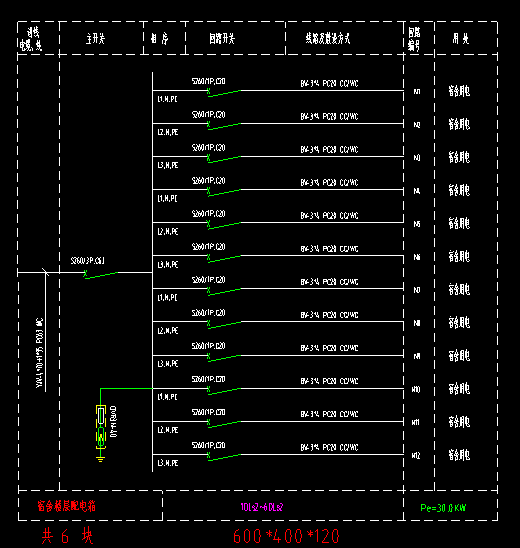Select circuit N5 breaker switch symbol
The width and height of the screenshot is (520, 548).
point(224,224)
